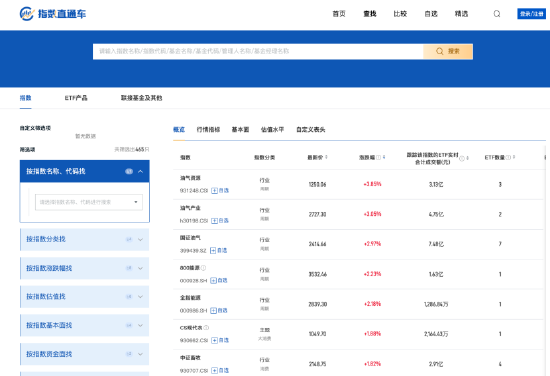Viewport: 550px width, 376px height.
Task: Click the +3.85% change for 油气资源
Action: [373, 184]
